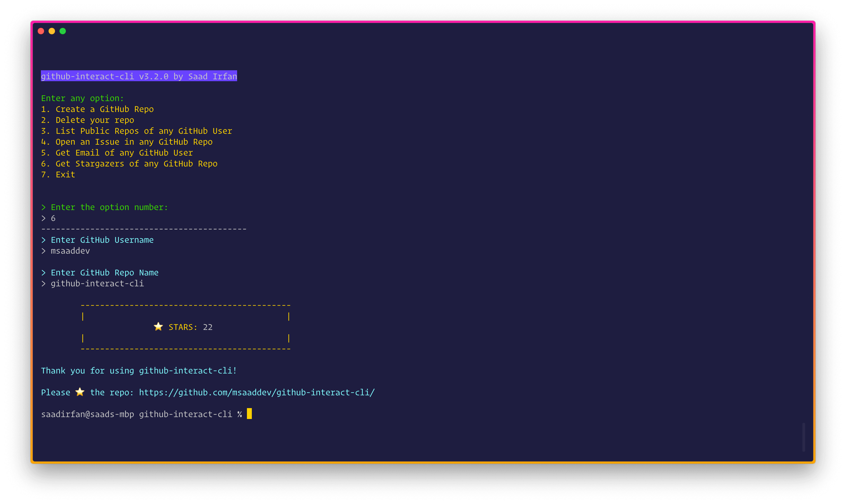Click the star emoji after Please
Viewport: 846px width, 504px height.
(x=80, y=392)
